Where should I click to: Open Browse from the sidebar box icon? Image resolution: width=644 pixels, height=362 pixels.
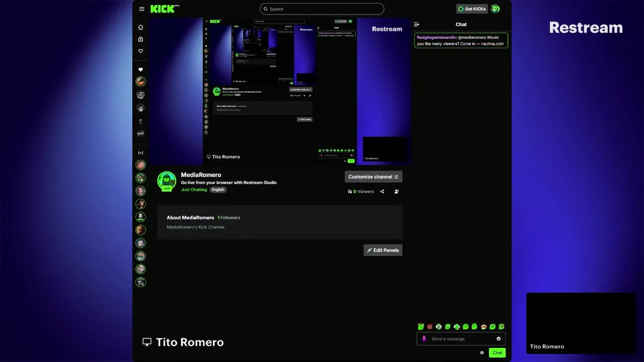tap(140, 39)
